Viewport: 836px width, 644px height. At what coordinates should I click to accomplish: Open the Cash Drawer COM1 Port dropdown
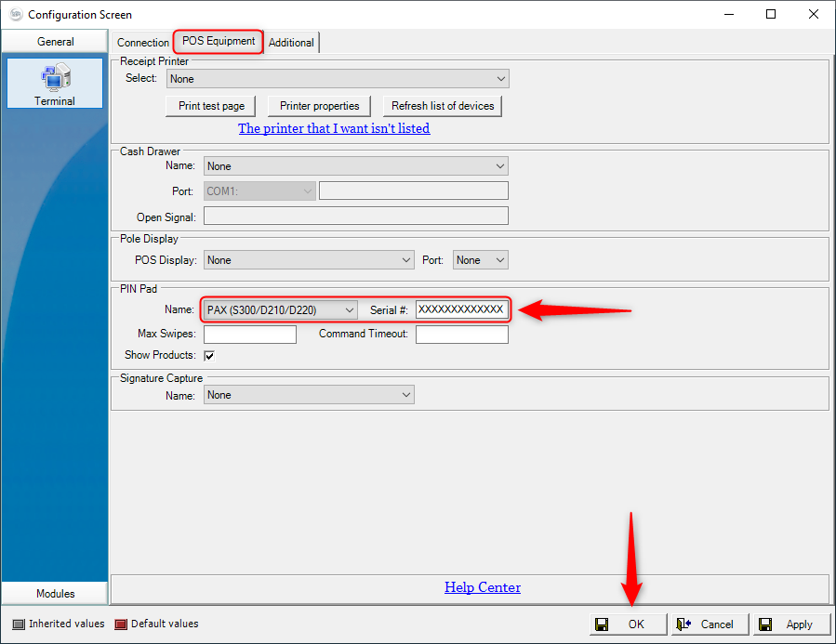(259, 191)
